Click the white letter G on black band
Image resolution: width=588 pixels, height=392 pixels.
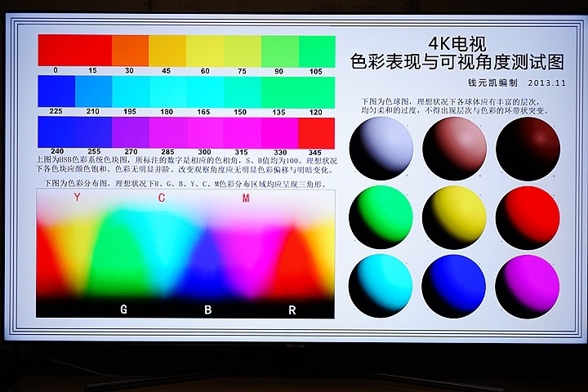pyautogui.click(x=123, y=310)
